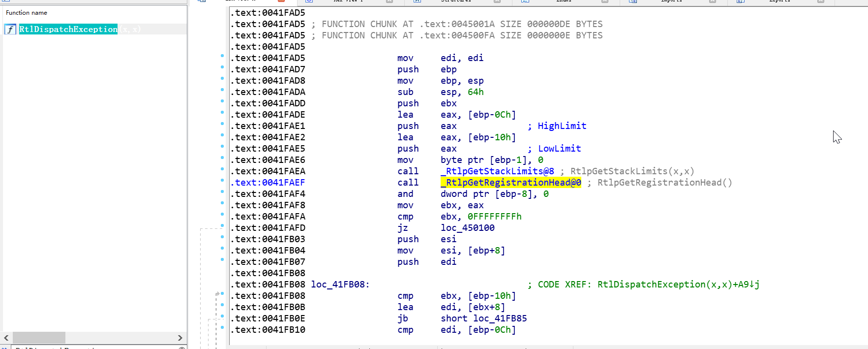
Task: Click the _RtlpGetStackLimits@8 call target
Action: (x=497, y=171)
